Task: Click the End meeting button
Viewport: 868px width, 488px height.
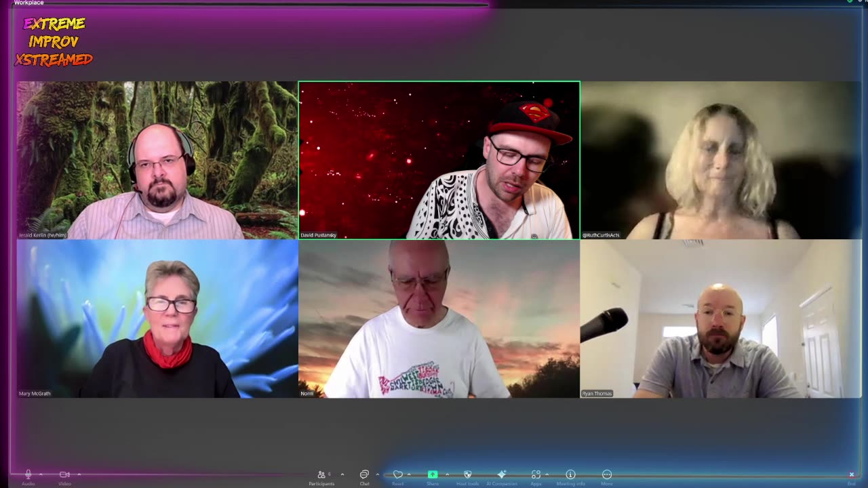Action: pos(852,477)
